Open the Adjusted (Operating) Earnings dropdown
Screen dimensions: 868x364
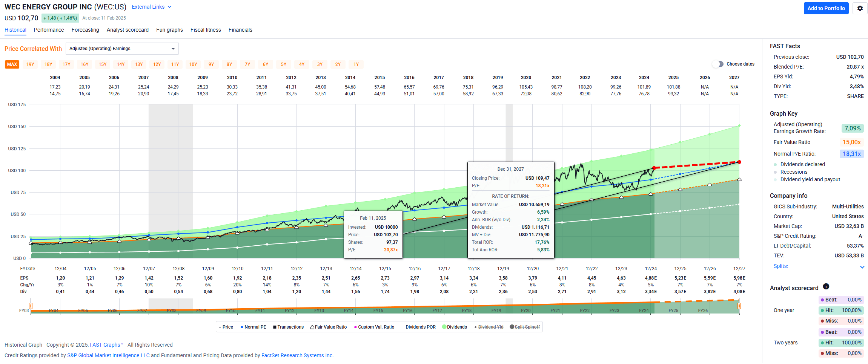coord(122,49)
